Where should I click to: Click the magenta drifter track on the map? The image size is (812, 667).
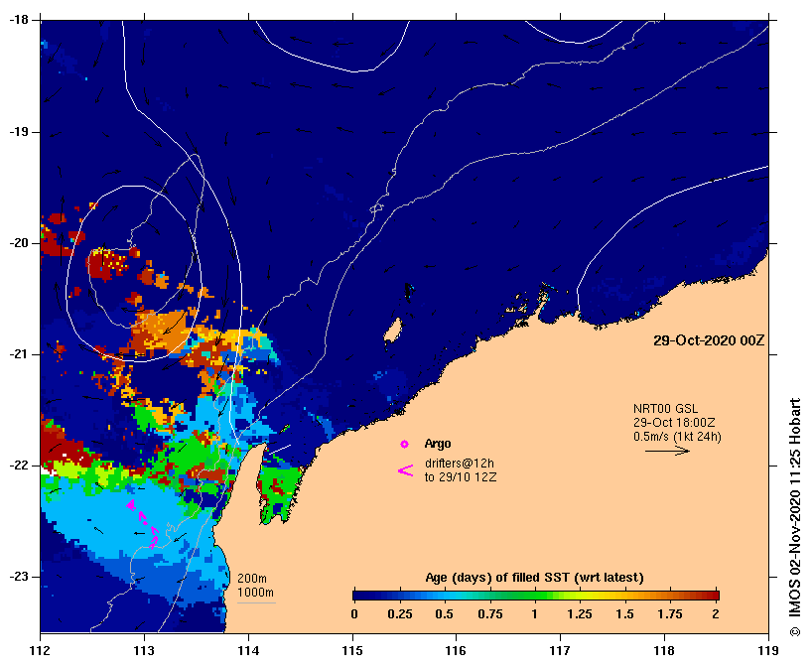point(142,522)
